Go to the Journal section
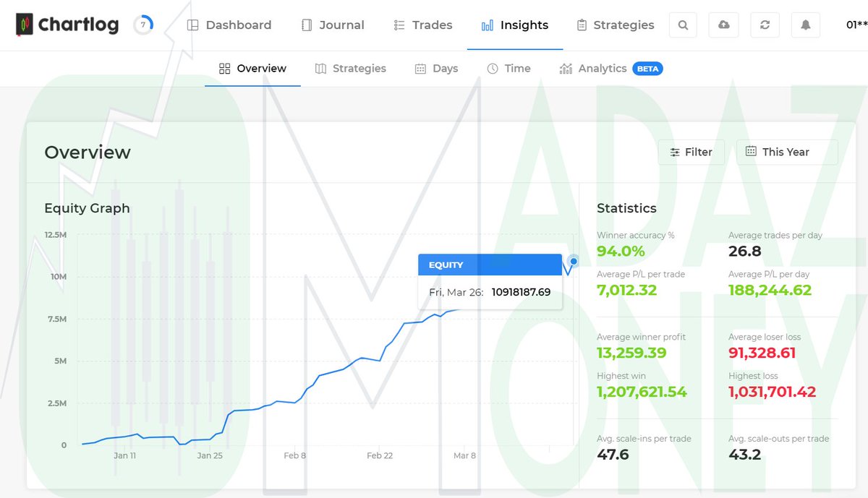The image size is (868, 498). (333, 25)
